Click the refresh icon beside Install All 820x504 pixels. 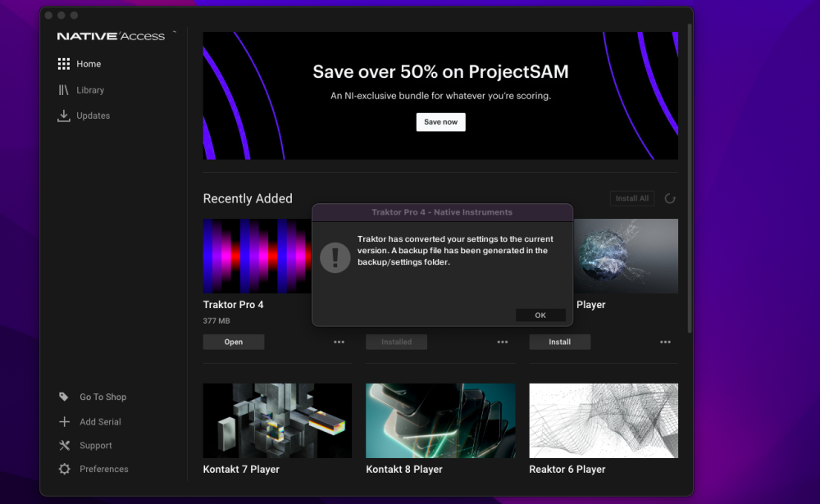pos(670,198)
